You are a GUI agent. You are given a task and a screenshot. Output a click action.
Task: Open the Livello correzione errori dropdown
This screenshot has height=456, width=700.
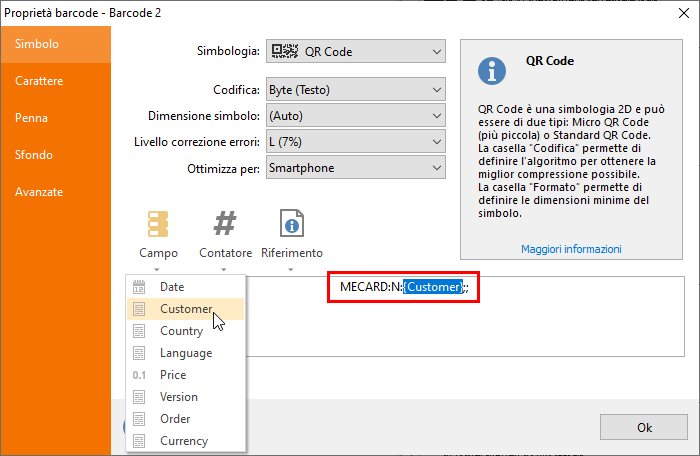tap(355, 142)
